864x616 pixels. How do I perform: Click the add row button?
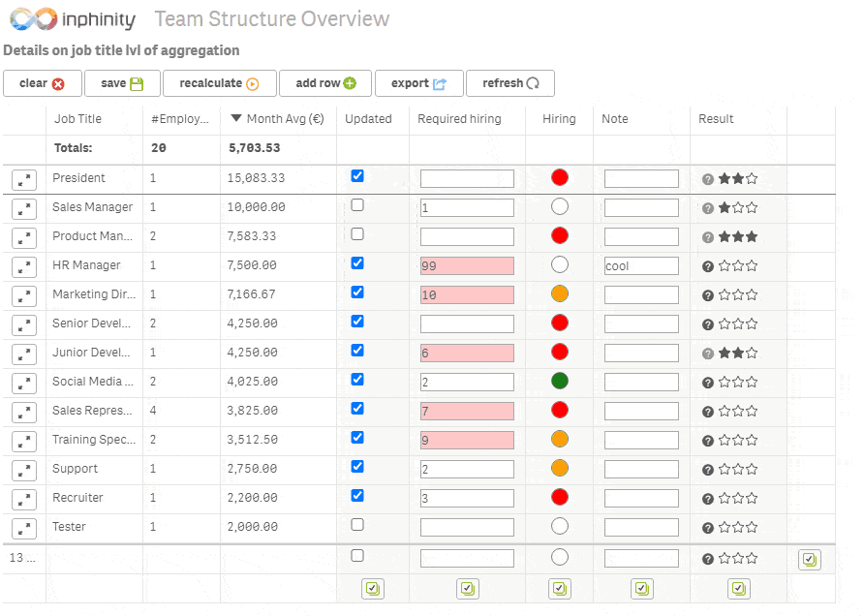(x=325, y=83)
